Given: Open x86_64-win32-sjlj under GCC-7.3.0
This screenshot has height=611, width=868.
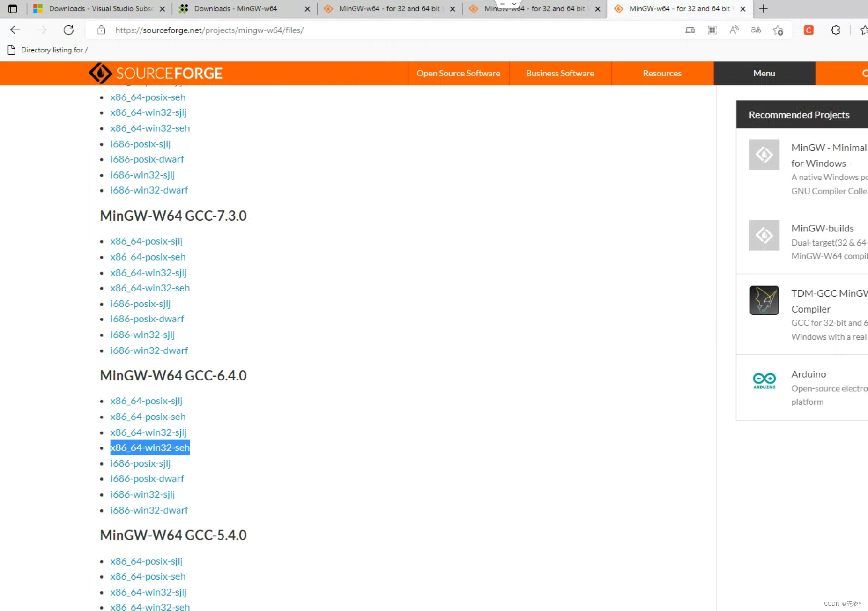Looking at the screenshot, I should click(148, 272).
